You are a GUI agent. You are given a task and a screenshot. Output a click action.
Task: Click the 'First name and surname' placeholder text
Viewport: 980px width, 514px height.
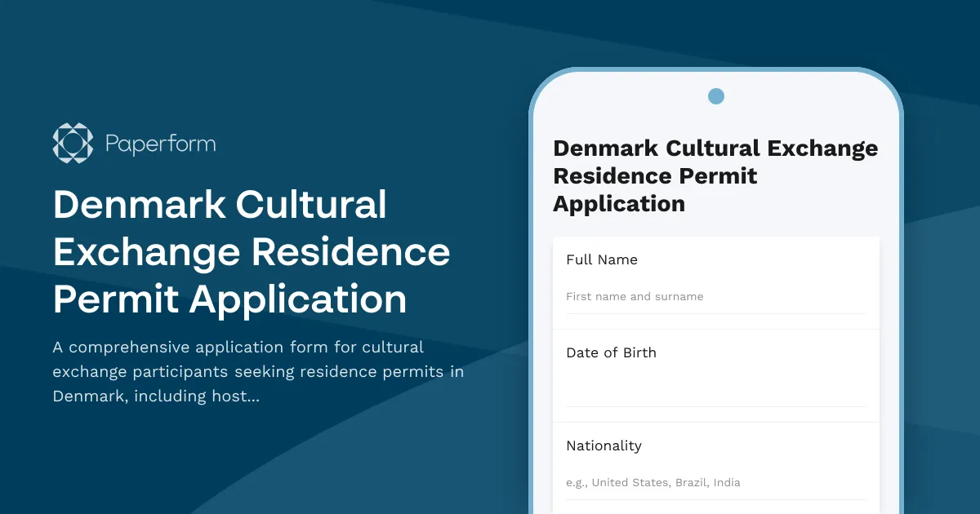pyautogui.click(x=635, y=296)
